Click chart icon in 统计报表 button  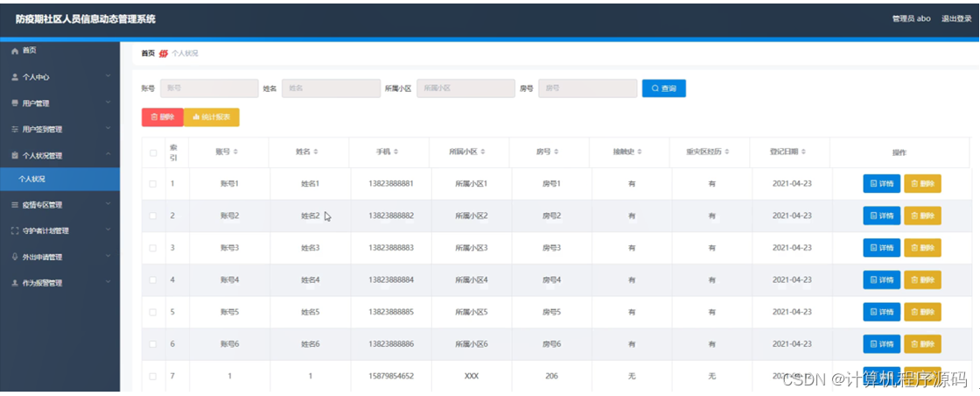coord(196,117)
